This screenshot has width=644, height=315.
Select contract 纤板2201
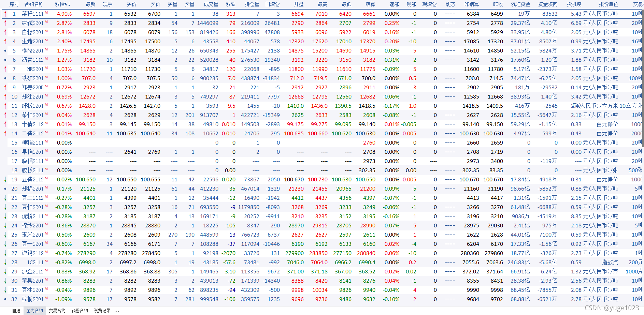[x=33, y=106]
